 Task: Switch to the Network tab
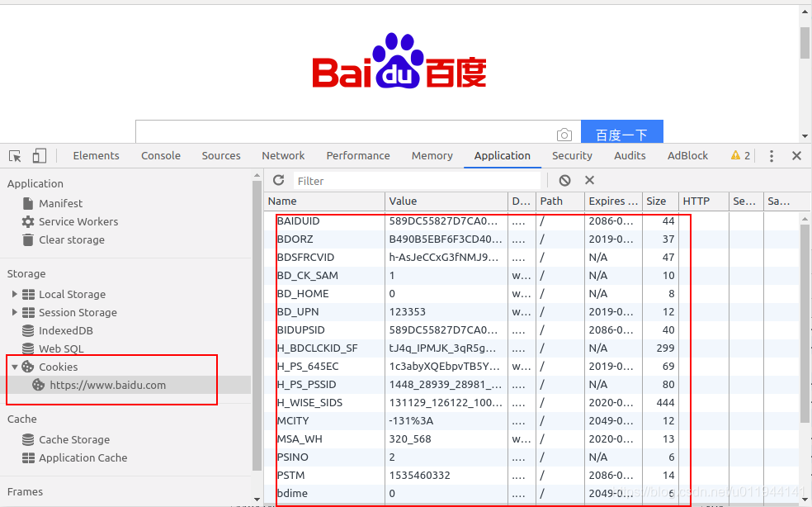(x=283, y=155)
